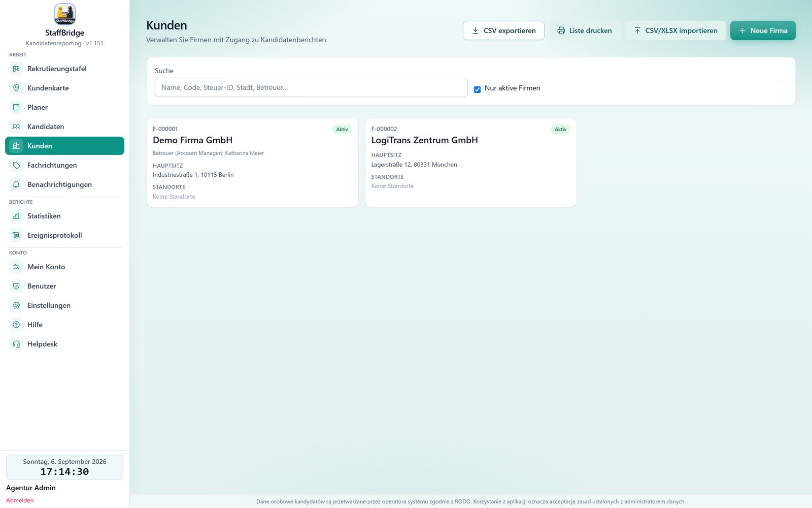Click CSV exportieren button
The width and height of the screenshot is (812, 508).
(x=503, y=30)
